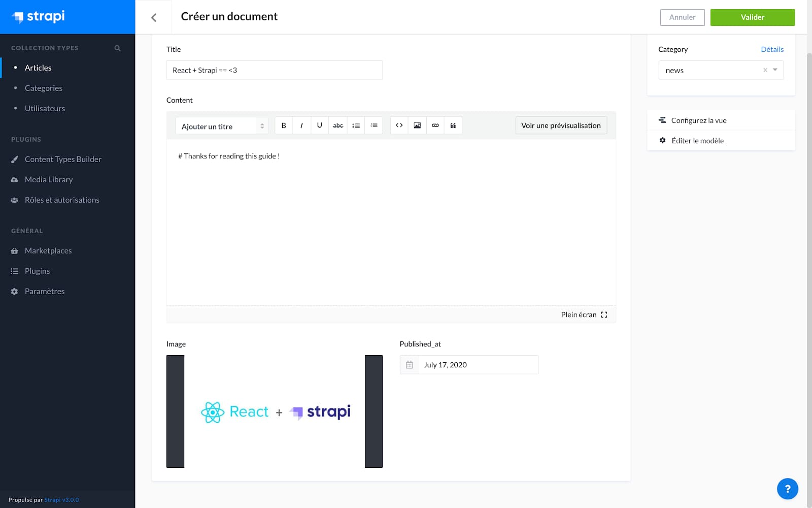Insert a hyperlink in the content

[435, 125]
